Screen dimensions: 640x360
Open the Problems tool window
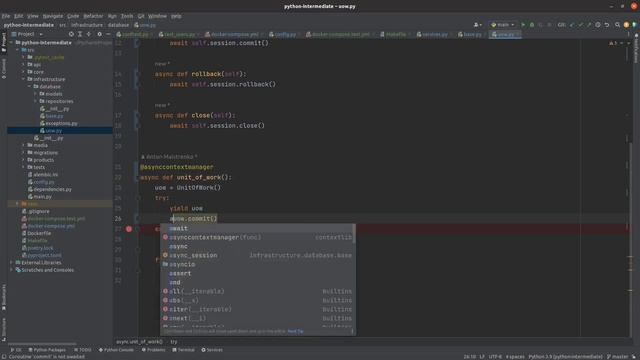153,350
